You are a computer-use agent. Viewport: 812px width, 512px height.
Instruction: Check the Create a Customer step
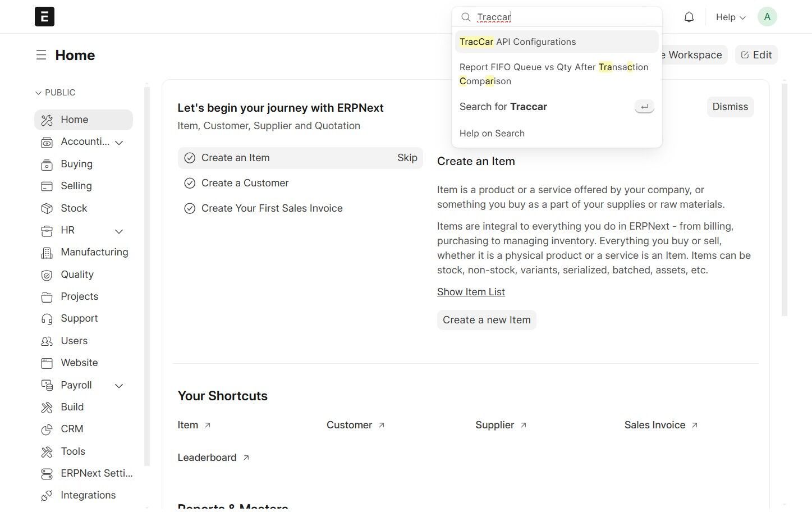190,183
